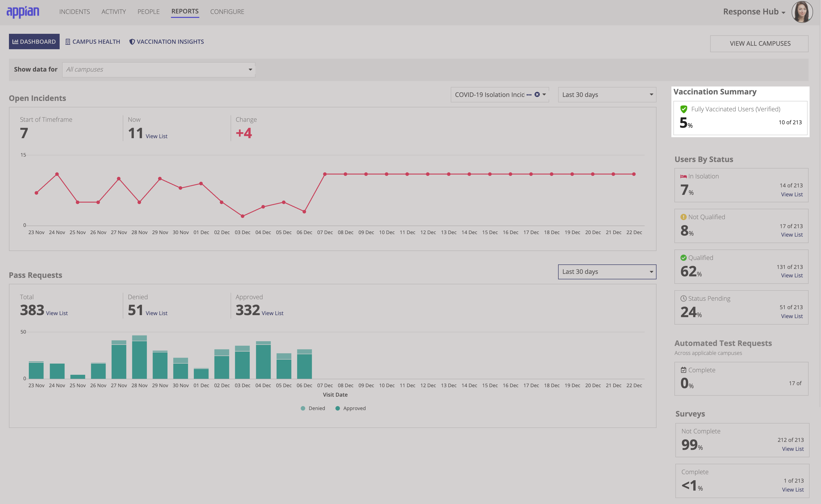View list of Complete surveys
Image resolution: width=821 pixels, height=504 pixels.
(x=793, y=490)
